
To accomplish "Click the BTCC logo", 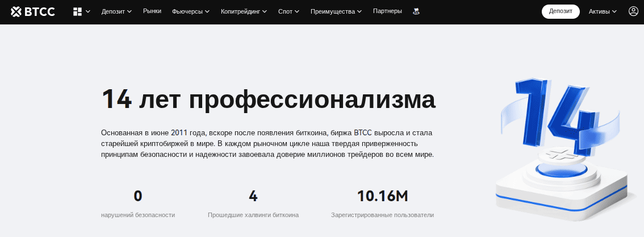I will pos(33,11).
